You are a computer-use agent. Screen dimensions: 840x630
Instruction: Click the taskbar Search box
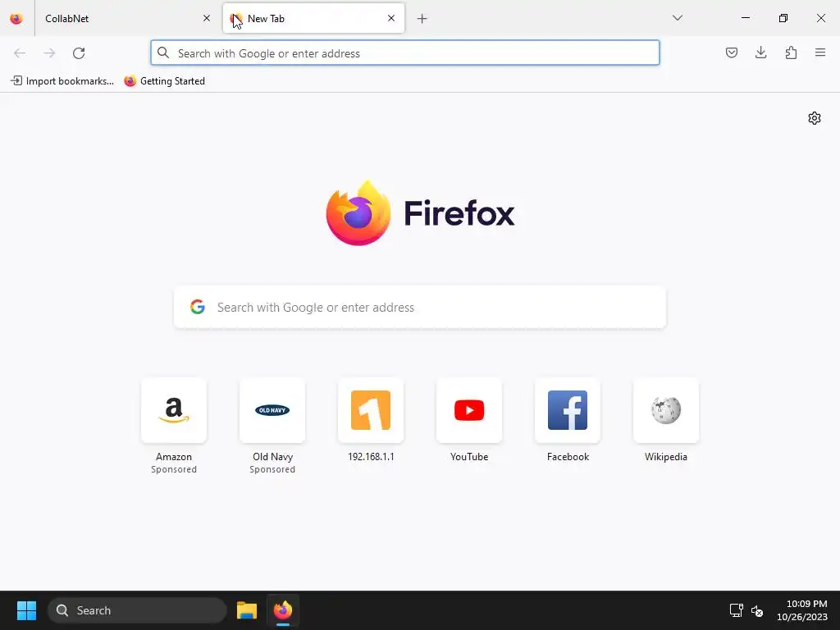(x=137, y=610)
